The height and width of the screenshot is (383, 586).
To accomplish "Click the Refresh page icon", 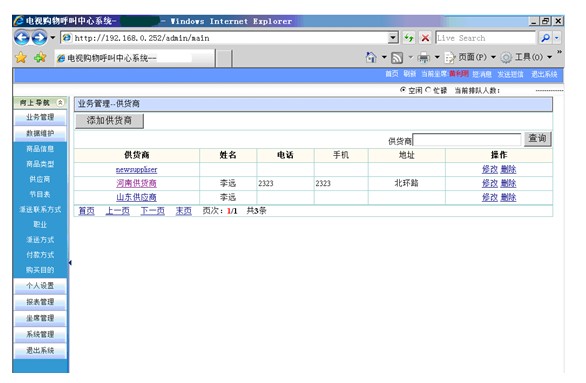I will click(x=409, y=38).
